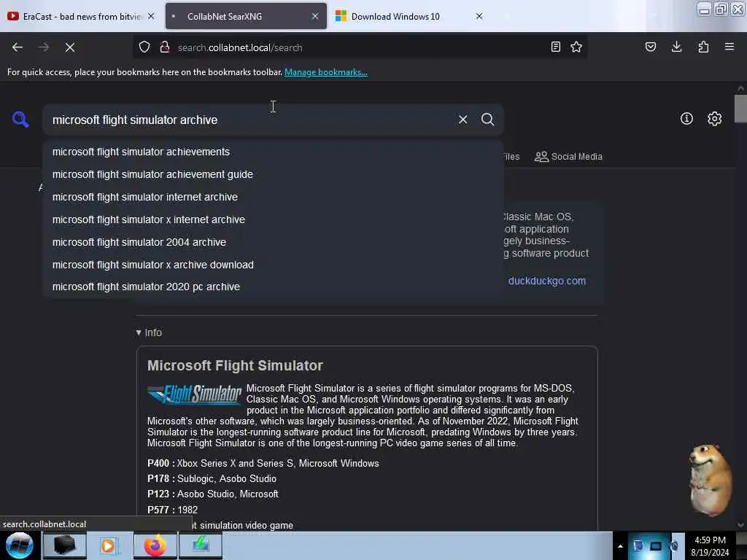Open SearXNG preferences gear
The height and width of the screenshot is (560, 747).
click(714, 119)
